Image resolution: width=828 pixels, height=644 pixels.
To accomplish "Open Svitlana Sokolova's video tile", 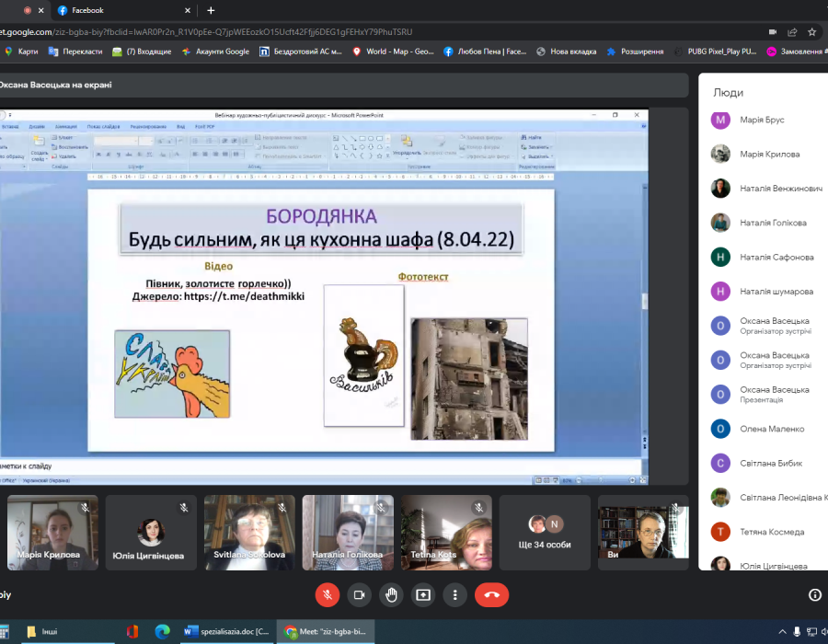I will coord(249,533).
